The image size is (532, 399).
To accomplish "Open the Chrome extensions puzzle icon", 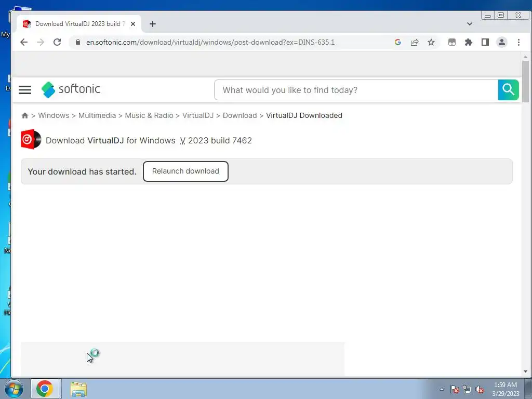I will coord(469,42).
